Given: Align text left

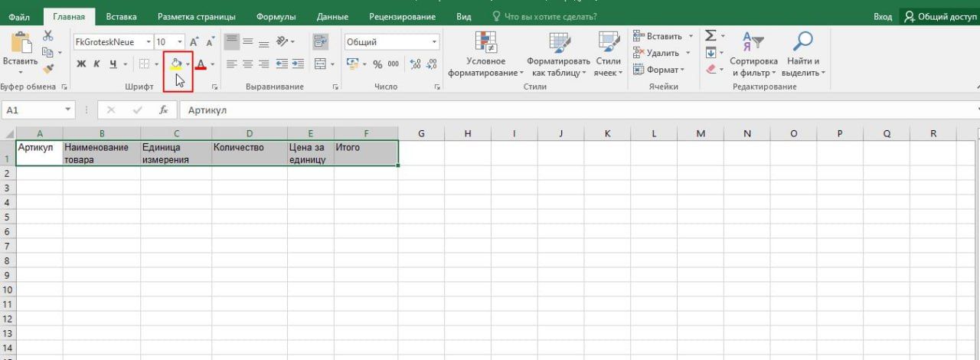Looking at the screenshot, I should (231, 64).
